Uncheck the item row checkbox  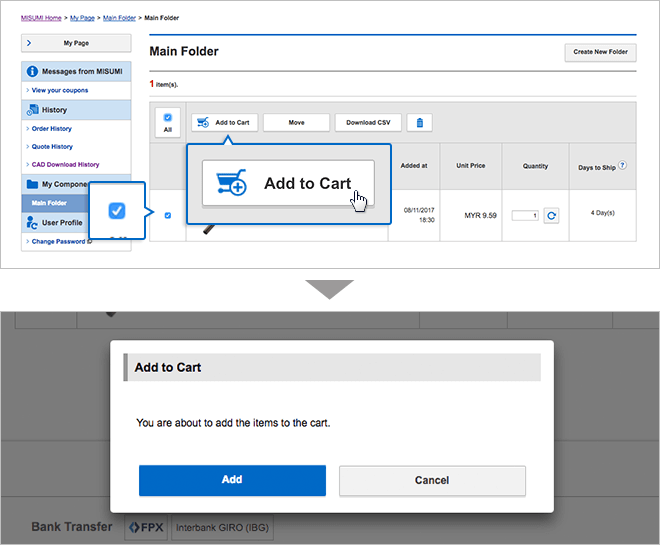point(167,215)
